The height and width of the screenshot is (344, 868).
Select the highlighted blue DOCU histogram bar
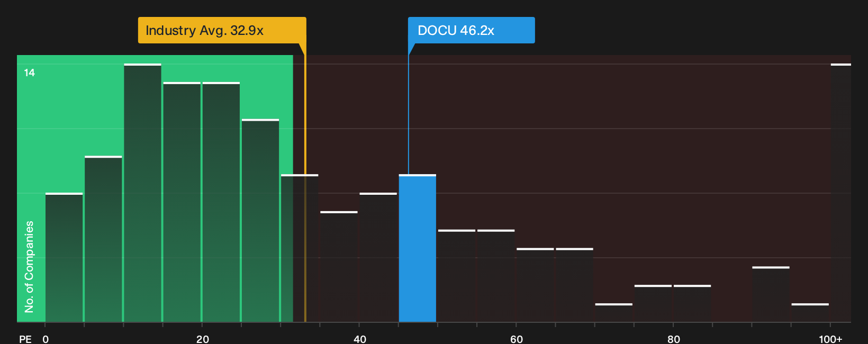[x=418, y=248]
